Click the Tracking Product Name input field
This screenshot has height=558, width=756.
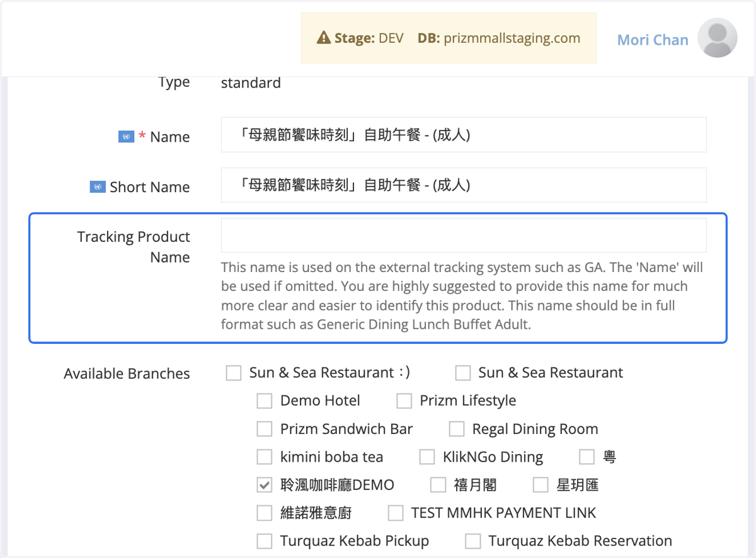pos(464,235)
